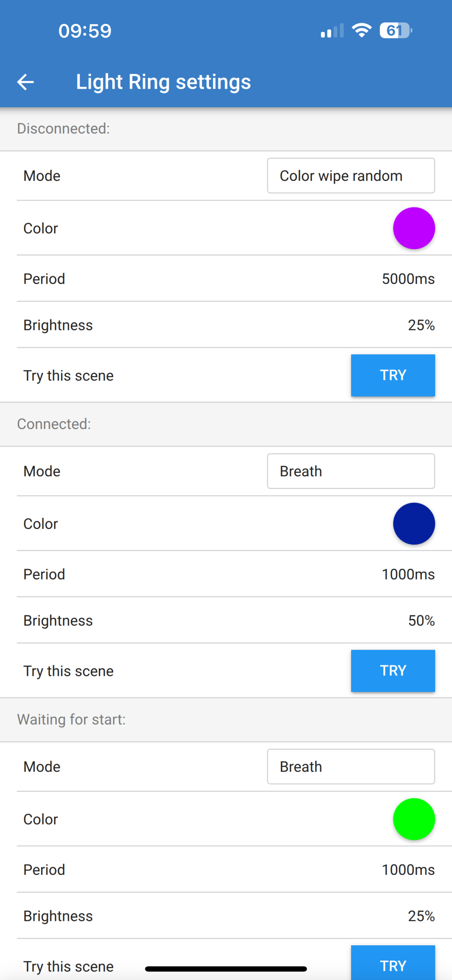Open the Waiting for start mode dropdown
Screen dimensions: 452x980
click(x=351, y=766)
